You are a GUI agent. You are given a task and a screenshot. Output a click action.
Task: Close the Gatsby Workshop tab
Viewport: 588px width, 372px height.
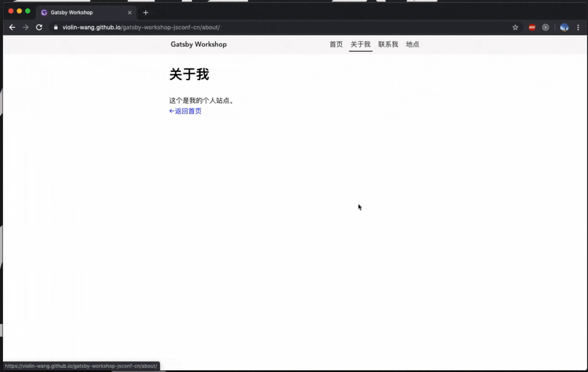pos(130,12)
